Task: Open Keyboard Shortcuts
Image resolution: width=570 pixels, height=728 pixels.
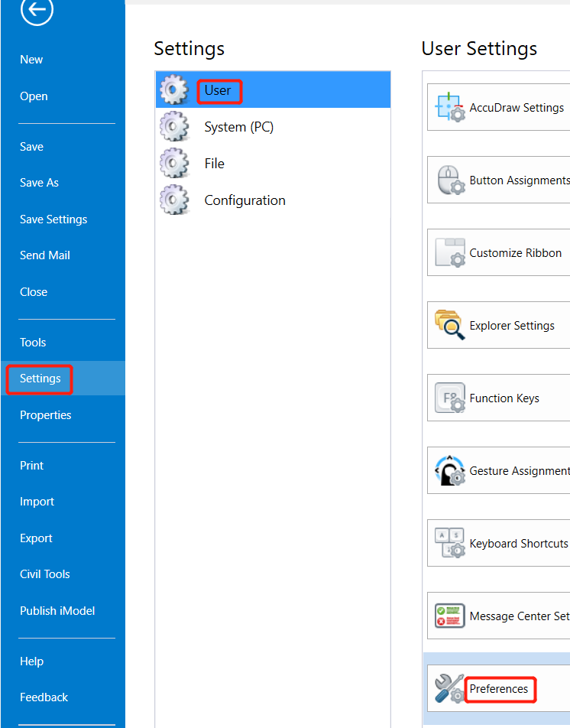Action: point(499,543)
